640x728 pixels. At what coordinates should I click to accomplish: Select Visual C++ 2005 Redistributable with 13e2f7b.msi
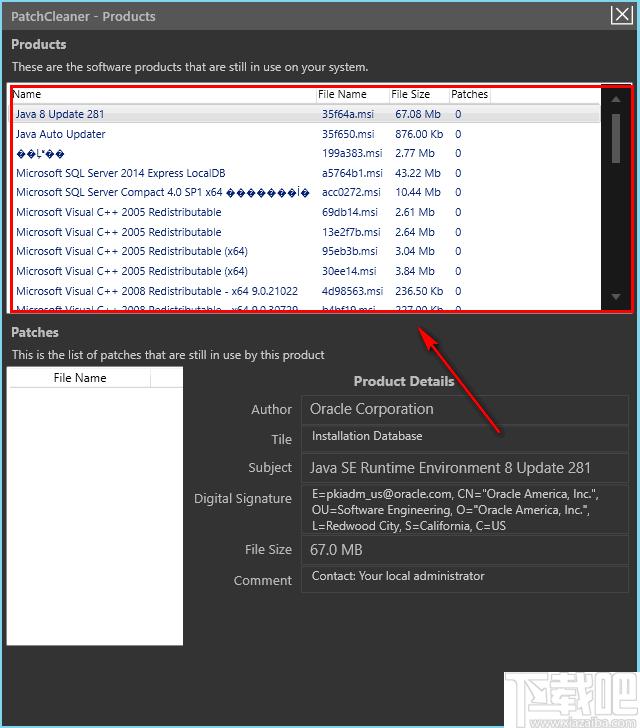coord(305,232)
